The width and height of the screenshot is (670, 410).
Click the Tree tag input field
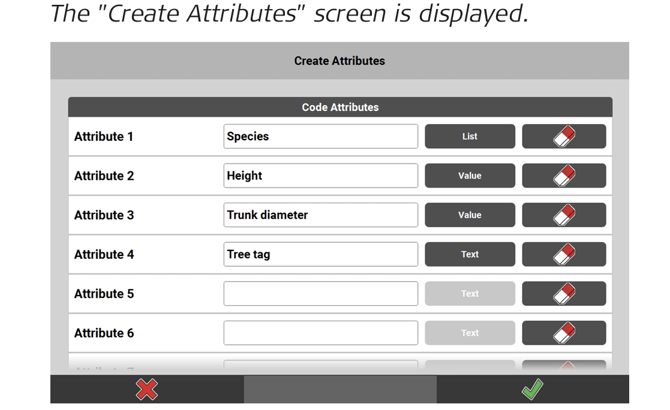click(320, 254)
